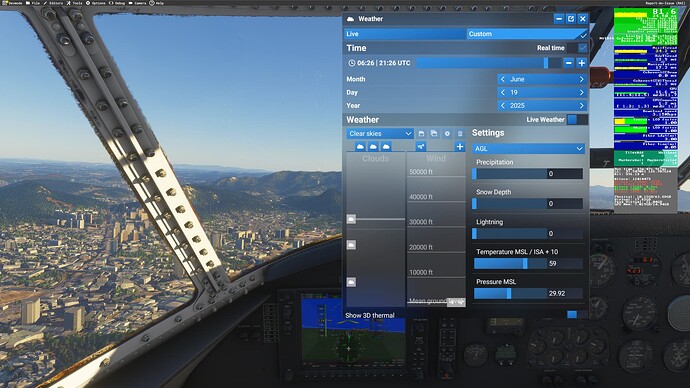This screenshot has width=690, height=388.
Task: Click the clock icon beside 06:26 time
Action: tap(352, 63)
